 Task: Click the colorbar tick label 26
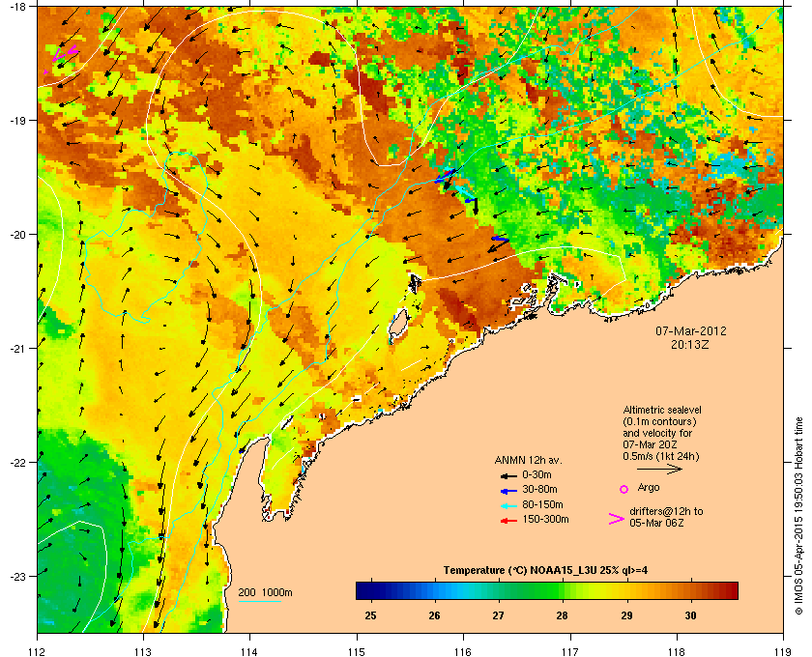[434, 615]
